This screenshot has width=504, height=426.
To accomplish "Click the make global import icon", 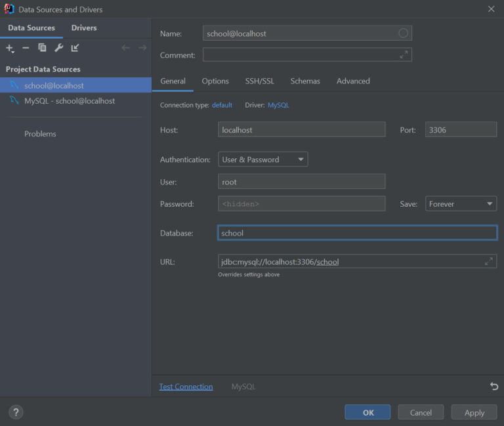I will pos(75,48).
